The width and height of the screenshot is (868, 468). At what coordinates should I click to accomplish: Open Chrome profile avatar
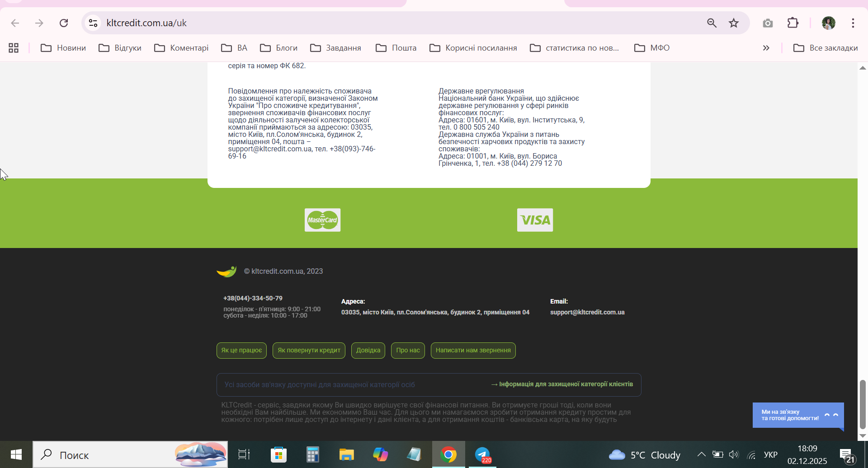[829, 23]
